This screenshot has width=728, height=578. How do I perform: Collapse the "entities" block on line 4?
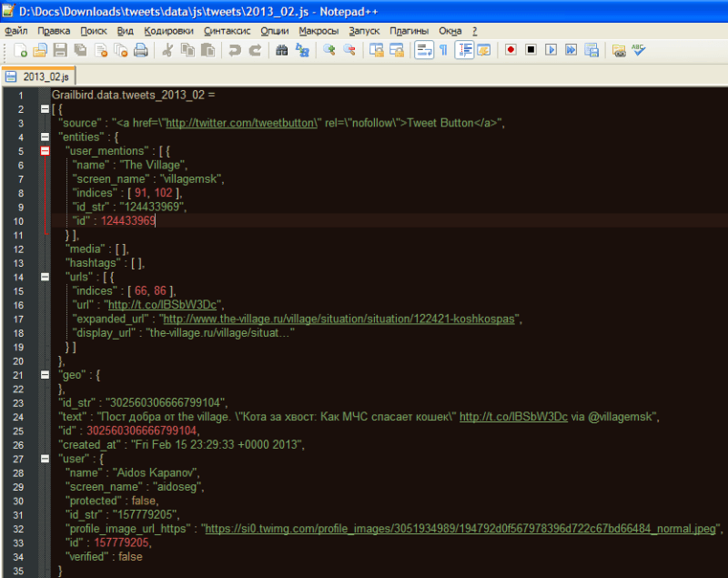click(x=45, y=137)
